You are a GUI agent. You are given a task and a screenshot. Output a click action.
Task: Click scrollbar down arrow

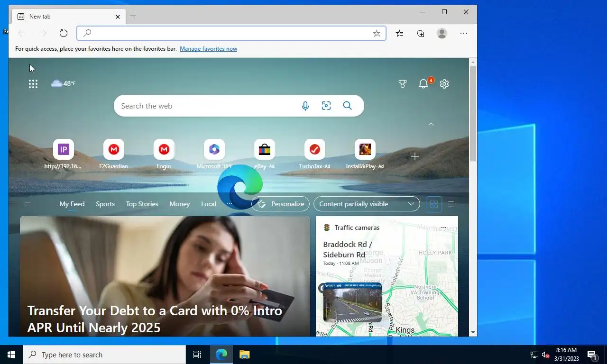473,333
